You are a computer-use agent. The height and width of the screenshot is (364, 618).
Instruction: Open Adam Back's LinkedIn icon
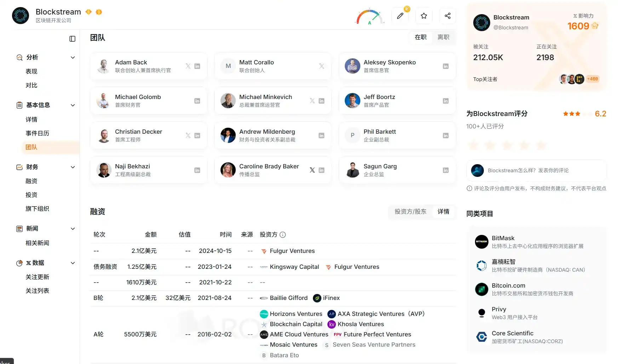(x=198, y=66)
